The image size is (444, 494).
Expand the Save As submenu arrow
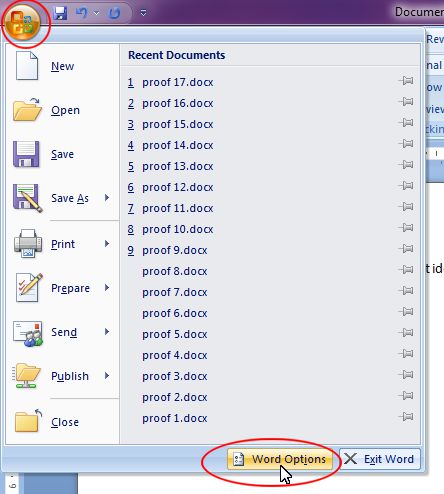click(107, 198)
